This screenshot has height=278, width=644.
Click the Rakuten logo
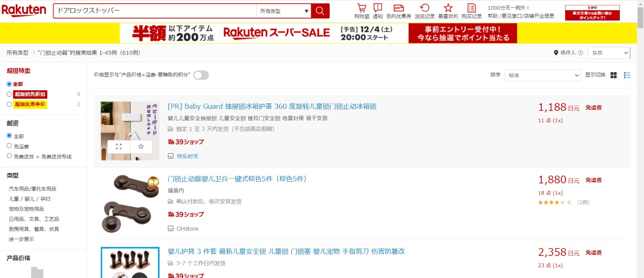(24, 10)
